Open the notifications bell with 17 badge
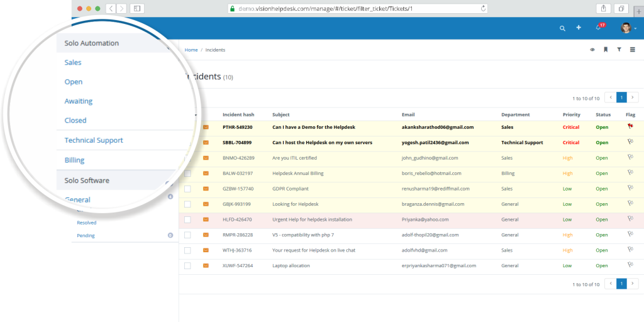Screen dimensions: 644x322 pyautogui.click(x=598, y=28)
